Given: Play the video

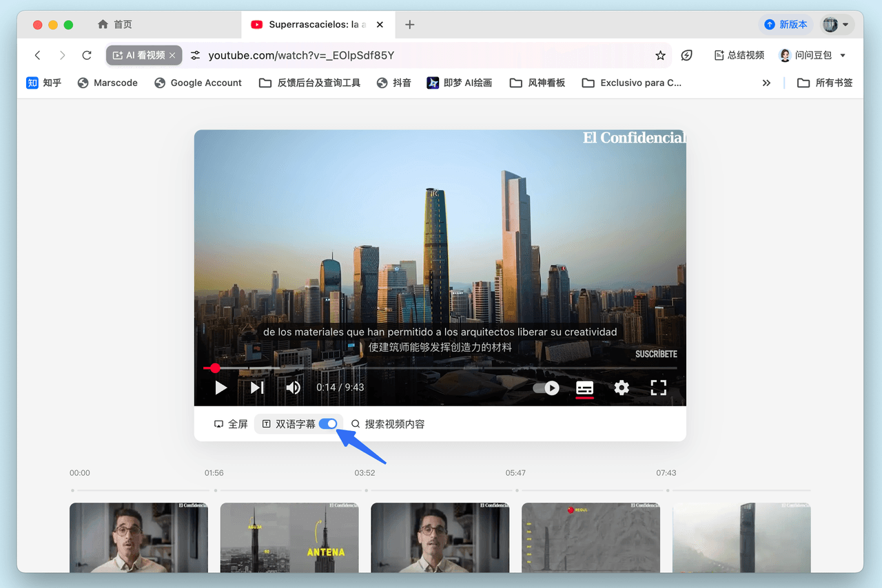Looking at the screenshot, I should [x=220, y=388].
